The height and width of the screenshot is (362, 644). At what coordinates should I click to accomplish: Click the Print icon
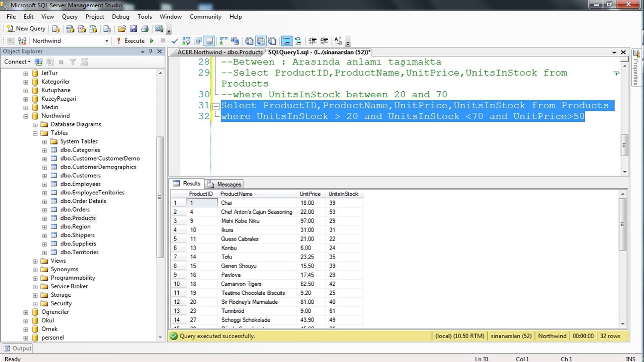pyautogui.click(x=145, y=29)
